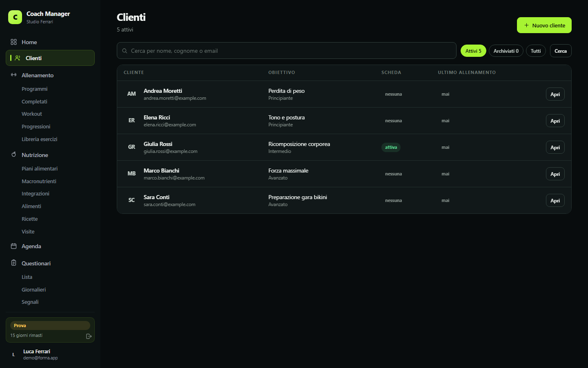Click Marco Bianchi's MB avatar
The image size is (588, 368).
(x=131, y=174)
